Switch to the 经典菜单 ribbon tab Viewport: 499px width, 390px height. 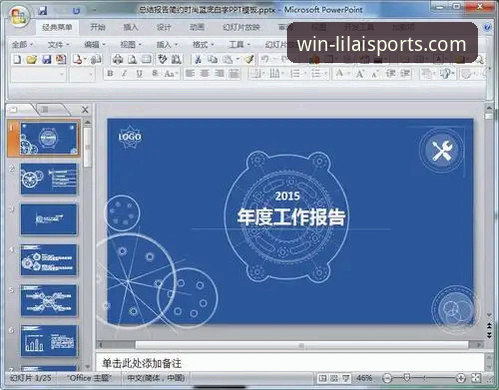pyautogui.click(x=57, y=27)
